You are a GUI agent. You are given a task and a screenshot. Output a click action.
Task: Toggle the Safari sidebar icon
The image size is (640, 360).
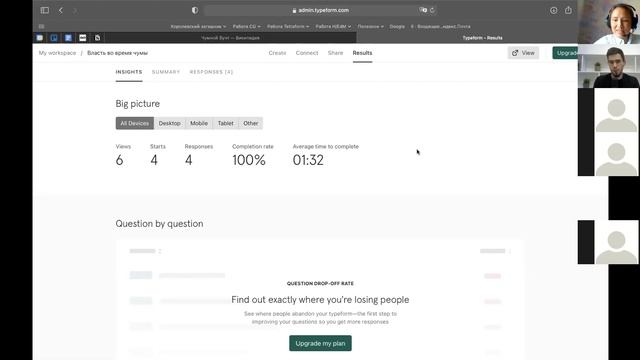(45, 10)
